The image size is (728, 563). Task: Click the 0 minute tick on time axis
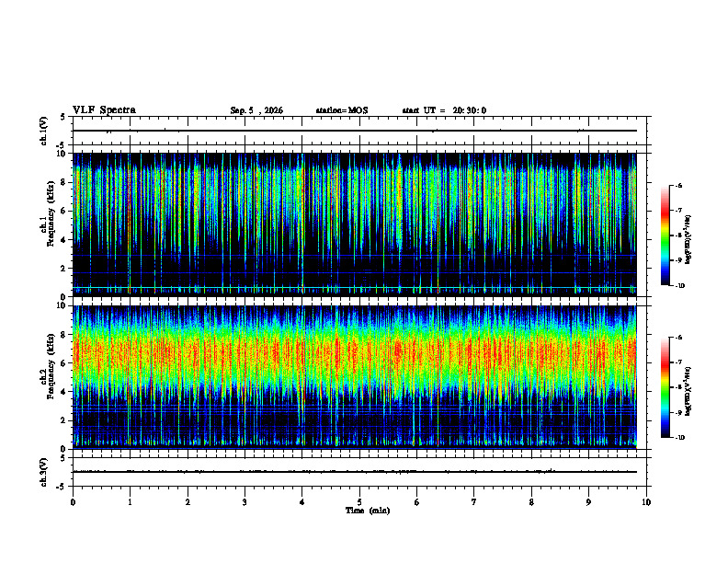tap(73, 502)
